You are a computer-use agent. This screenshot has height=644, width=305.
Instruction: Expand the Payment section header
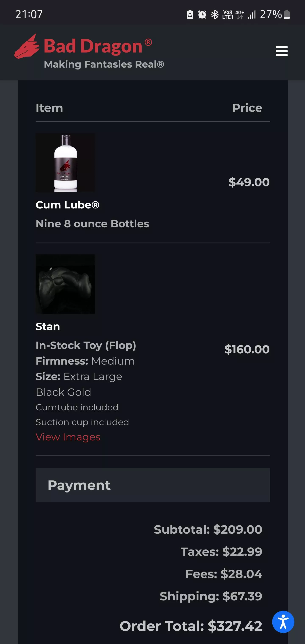coord(152,485)
